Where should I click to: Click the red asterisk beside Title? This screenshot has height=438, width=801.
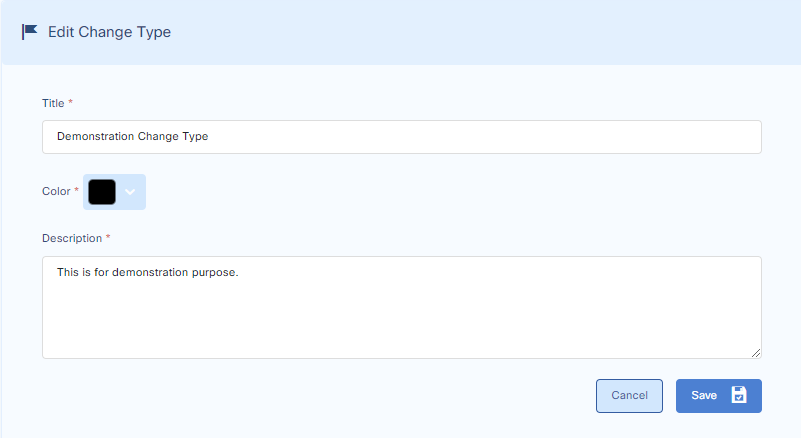click(x=71, y=103)
